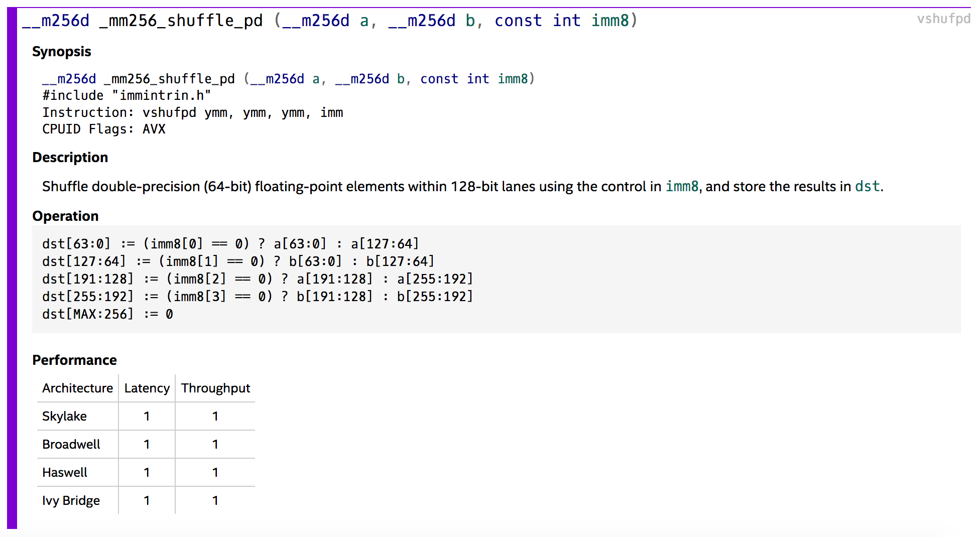Viewport: 980px width, 537px height.
Task: Collapse the _mm256_shuffle_pd entry header
Action: pos(329,21)
